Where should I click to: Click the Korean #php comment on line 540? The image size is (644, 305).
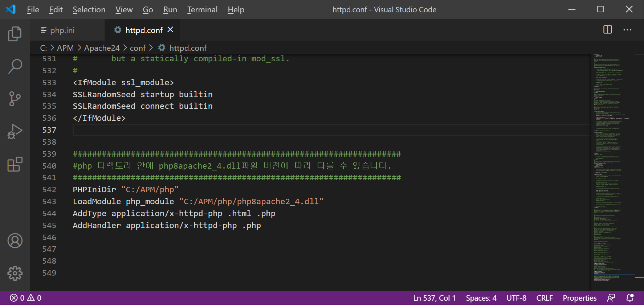[232, 166]
